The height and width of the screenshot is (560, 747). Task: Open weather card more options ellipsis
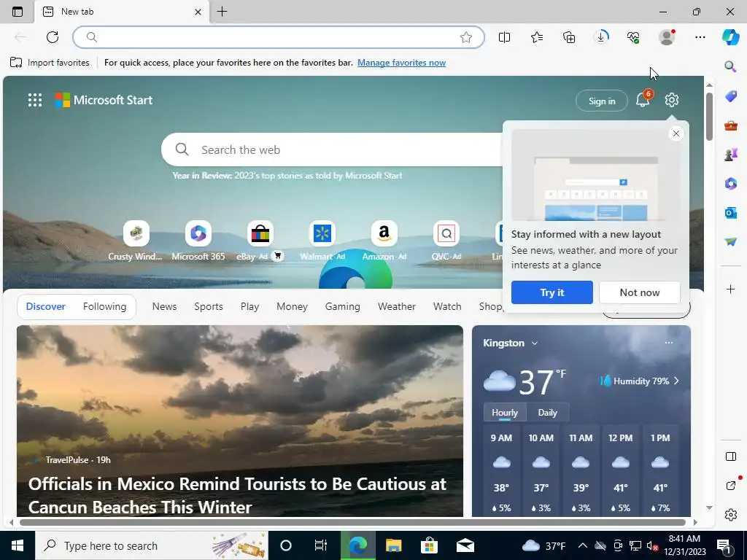pos(669,343)
